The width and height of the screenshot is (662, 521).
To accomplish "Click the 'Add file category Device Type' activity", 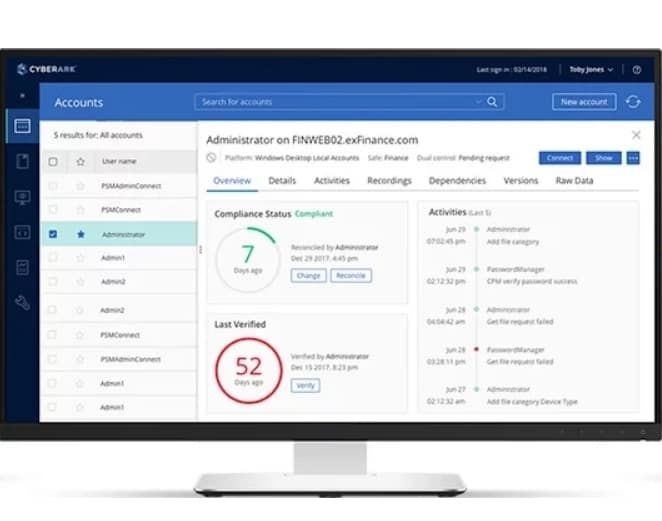I will tap(532, 402).
